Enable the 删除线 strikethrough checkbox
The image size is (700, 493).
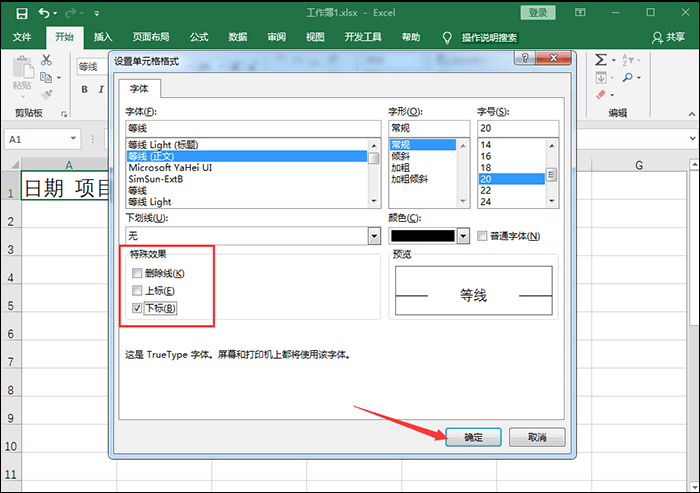(x=137, y=273)
